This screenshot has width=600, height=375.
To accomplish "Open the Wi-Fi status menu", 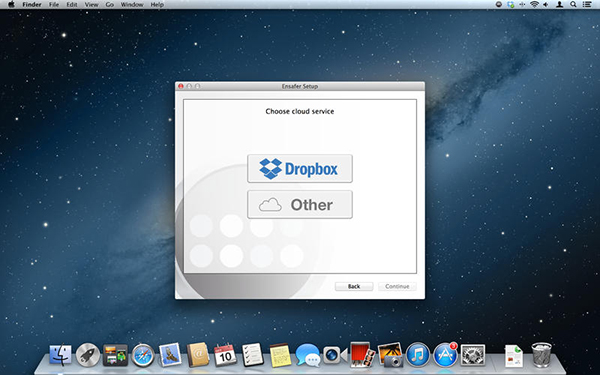I will click(x=535, y=4).
